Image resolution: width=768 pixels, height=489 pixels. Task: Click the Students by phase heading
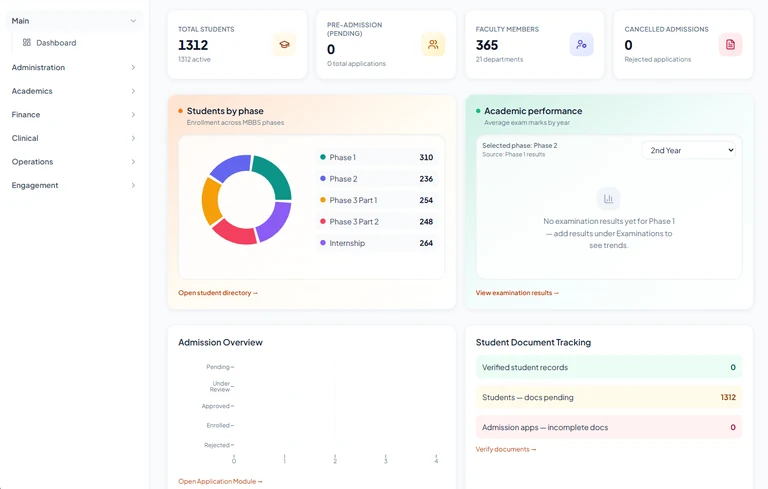click(x=225, y=111)
